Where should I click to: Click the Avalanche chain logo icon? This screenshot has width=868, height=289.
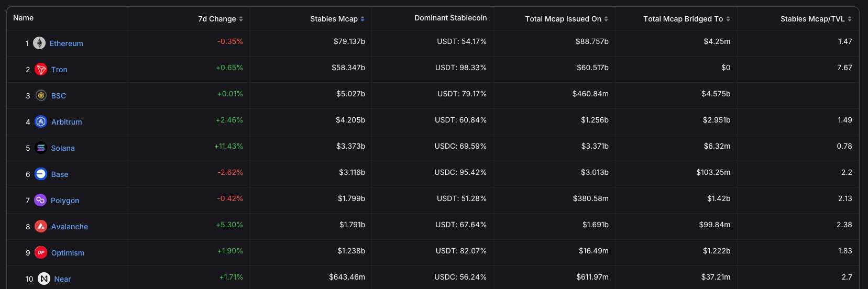(x=41, y=226)
